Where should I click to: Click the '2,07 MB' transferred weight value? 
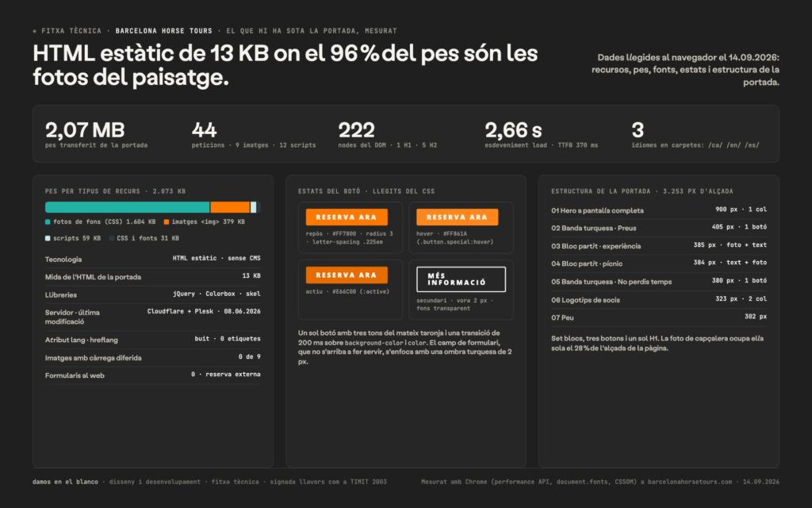tap(85, 129)
